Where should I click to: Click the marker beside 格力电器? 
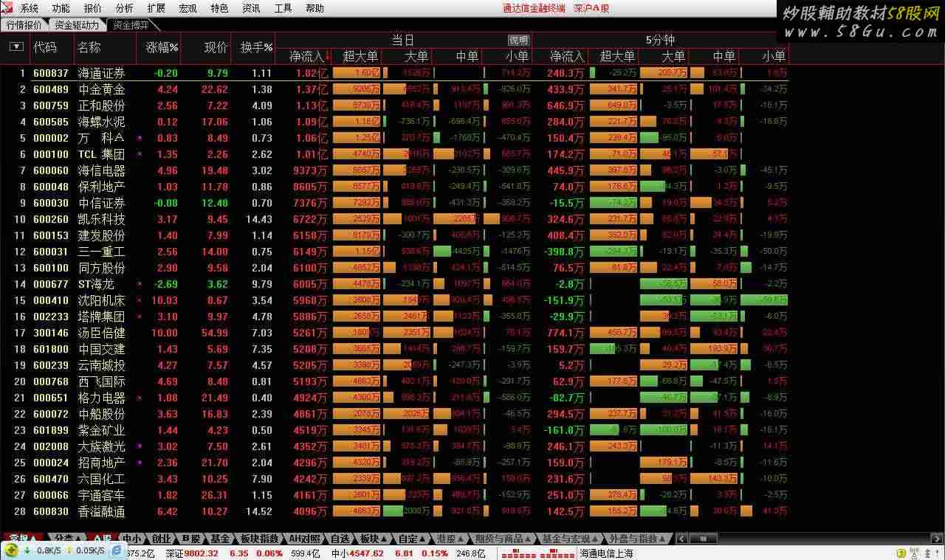tap(140, 398)
